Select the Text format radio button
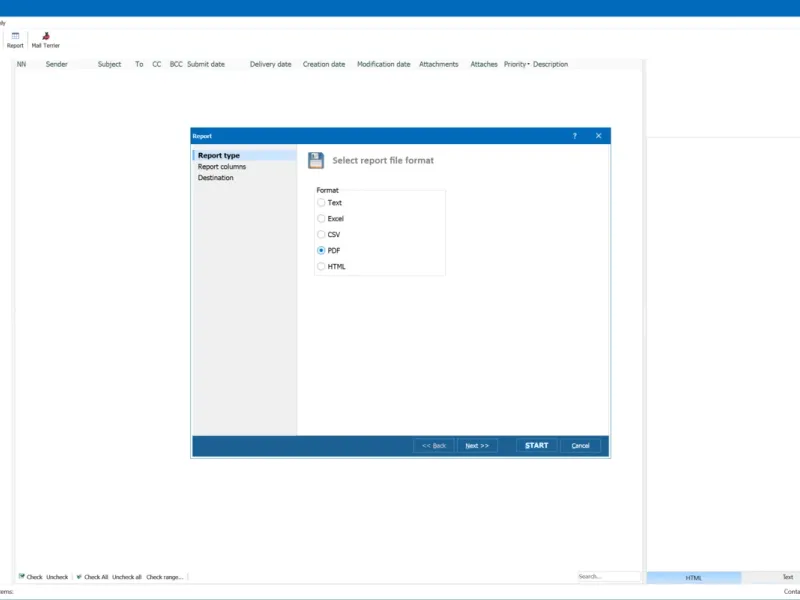The height and width of the screenshot is (600, 800). [321, 203]
